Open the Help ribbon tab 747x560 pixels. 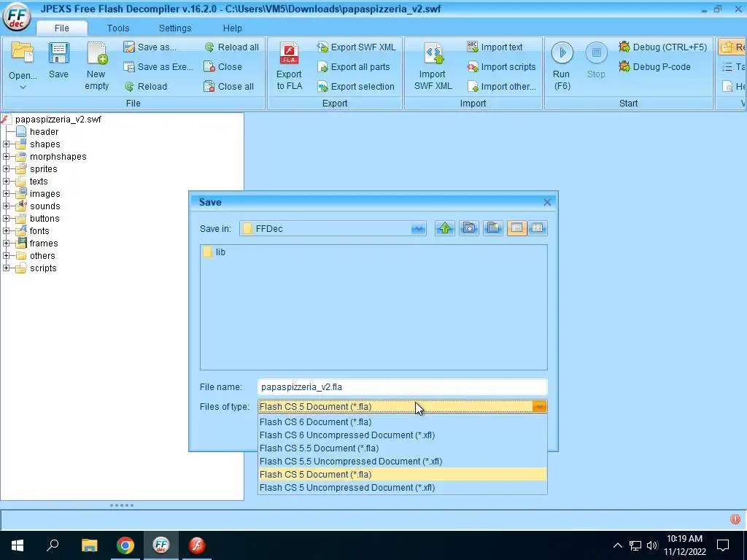tap(233, 28)
